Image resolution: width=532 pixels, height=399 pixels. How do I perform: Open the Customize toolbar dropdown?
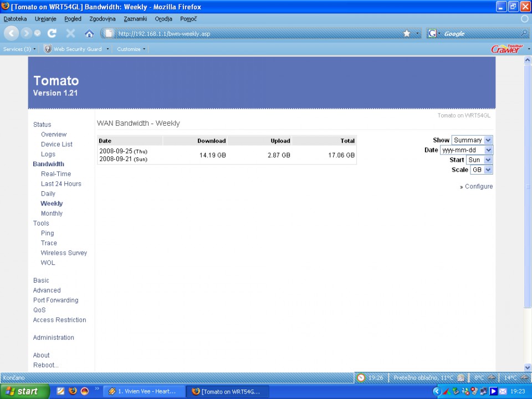pyautogui.click(x=131, y=49)
